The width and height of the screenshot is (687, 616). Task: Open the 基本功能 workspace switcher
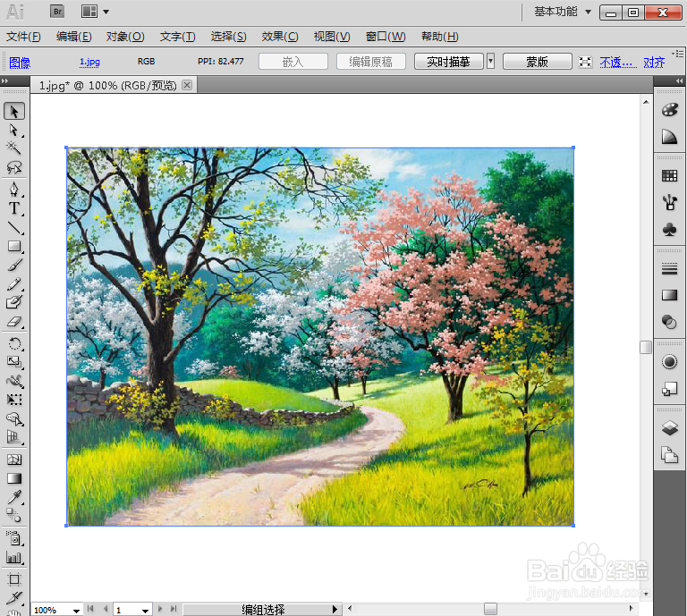[563, 12]
